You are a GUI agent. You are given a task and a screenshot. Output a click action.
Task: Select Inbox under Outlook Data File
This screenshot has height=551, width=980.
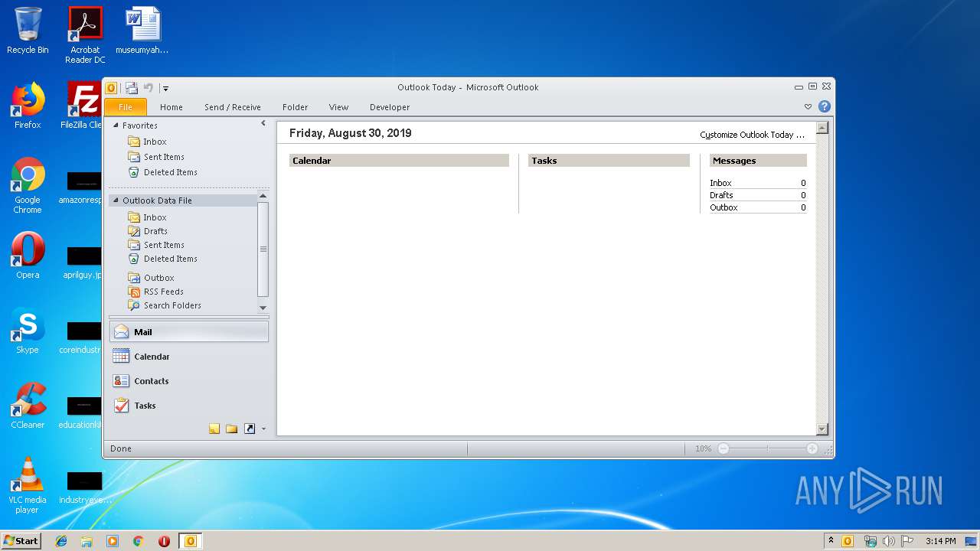point(155,217)
